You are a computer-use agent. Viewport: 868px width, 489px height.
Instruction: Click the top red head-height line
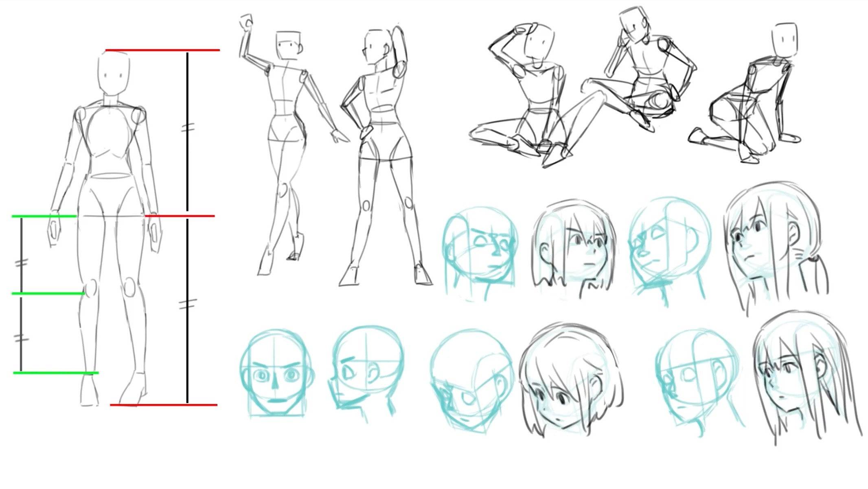point(162,50)
